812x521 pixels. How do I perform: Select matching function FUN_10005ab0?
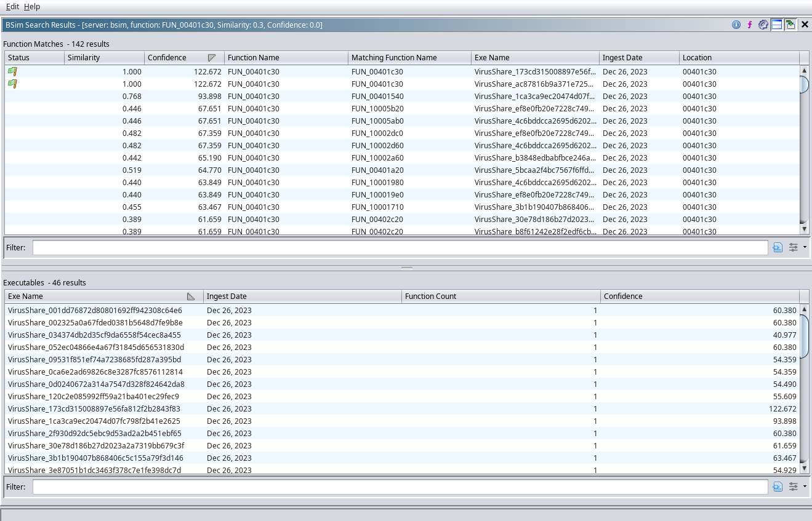point(377,121)
